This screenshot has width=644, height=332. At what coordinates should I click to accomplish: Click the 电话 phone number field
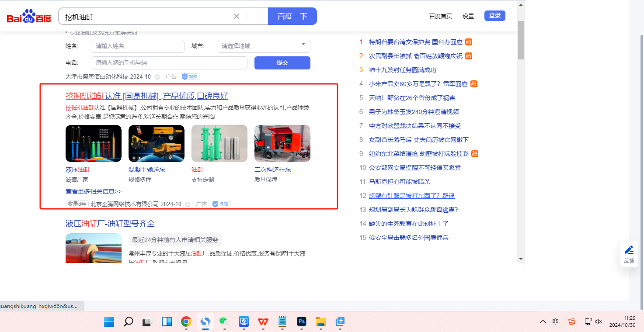(170, 63)
